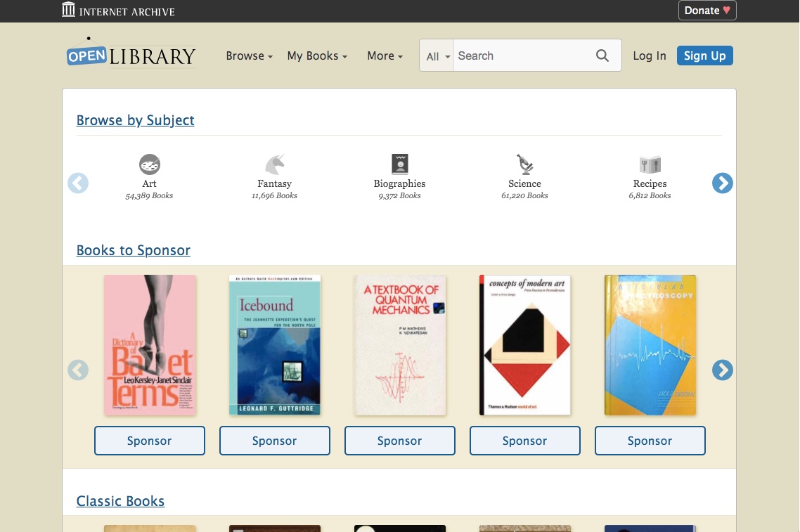The width and height of the screenshot is (800, 532).
Task: Select the Art subject icon
Action: (x=149, y=164)
